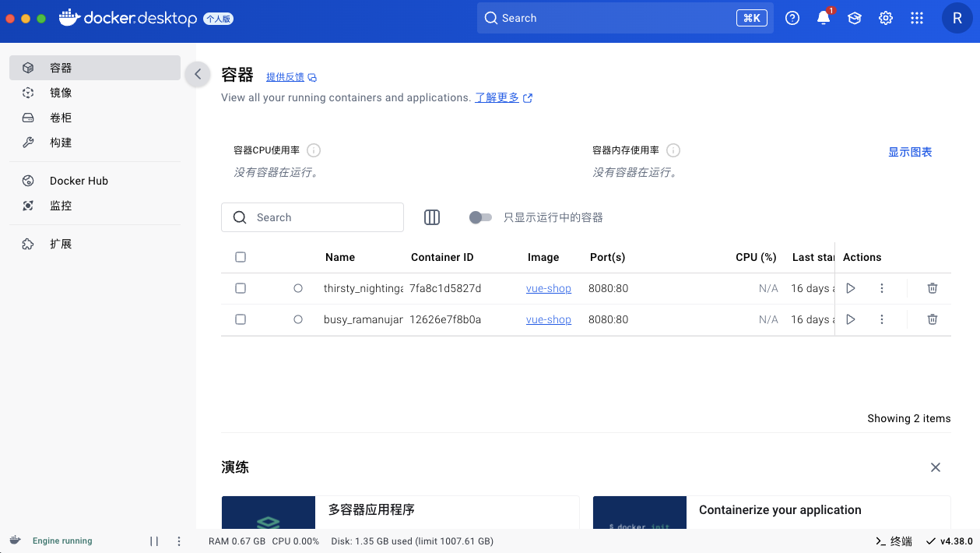980x553 pixels.
Task: Open the vue-shop image link for thirsty_nightingale
Action: [548, 288]
